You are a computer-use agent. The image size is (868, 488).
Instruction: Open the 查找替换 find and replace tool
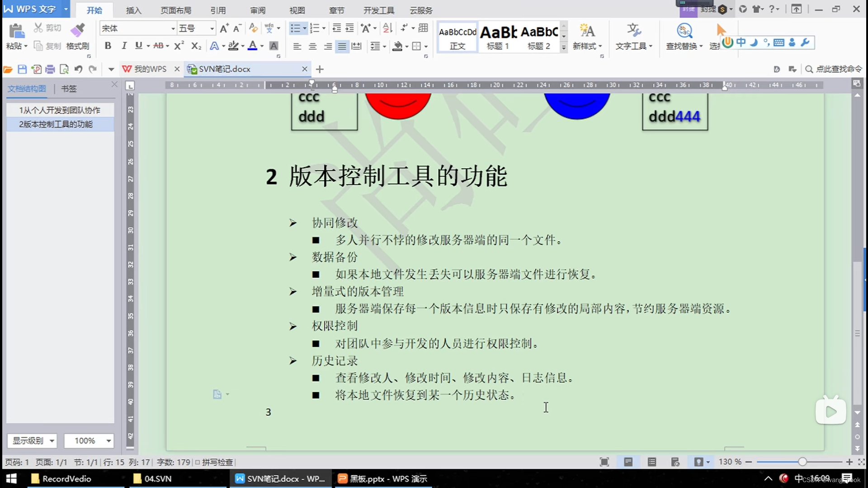click(x=684, y=36)
